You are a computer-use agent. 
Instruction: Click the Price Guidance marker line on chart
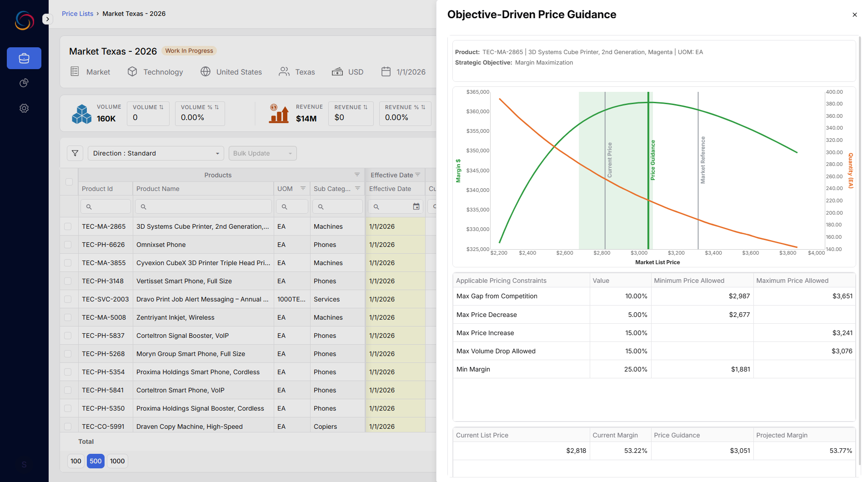(648, 170)
